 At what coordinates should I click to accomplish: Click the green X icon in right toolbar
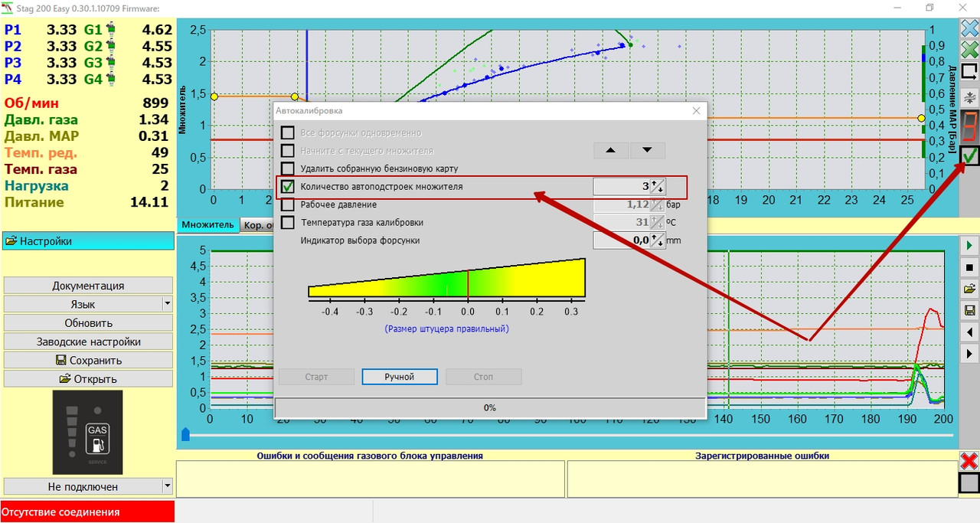pos(969,51)
